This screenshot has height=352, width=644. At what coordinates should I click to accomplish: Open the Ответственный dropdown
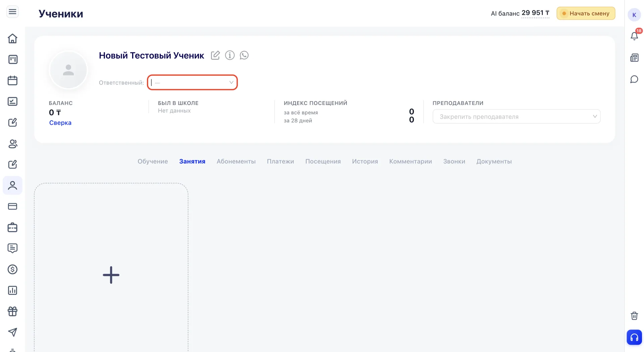[x=193, y=82]
